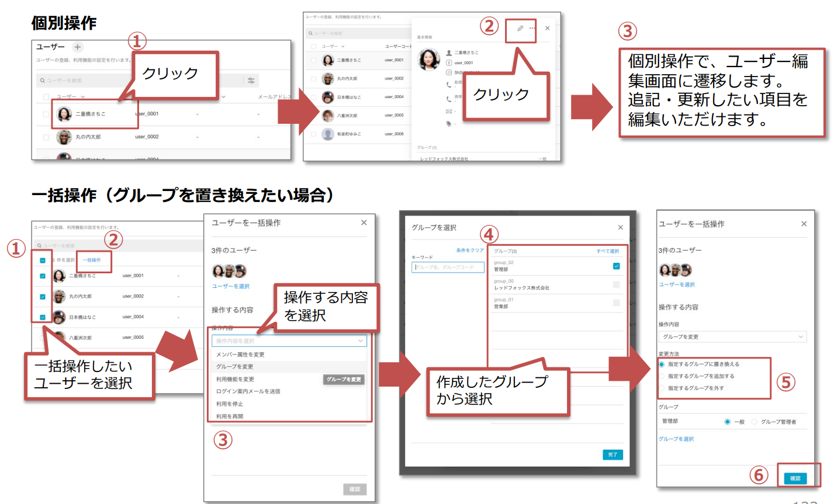This screenshot has width=834, height=504.
Task: Open the 操作内容 dropdown showing グループを変更
Action: [732, 337]
